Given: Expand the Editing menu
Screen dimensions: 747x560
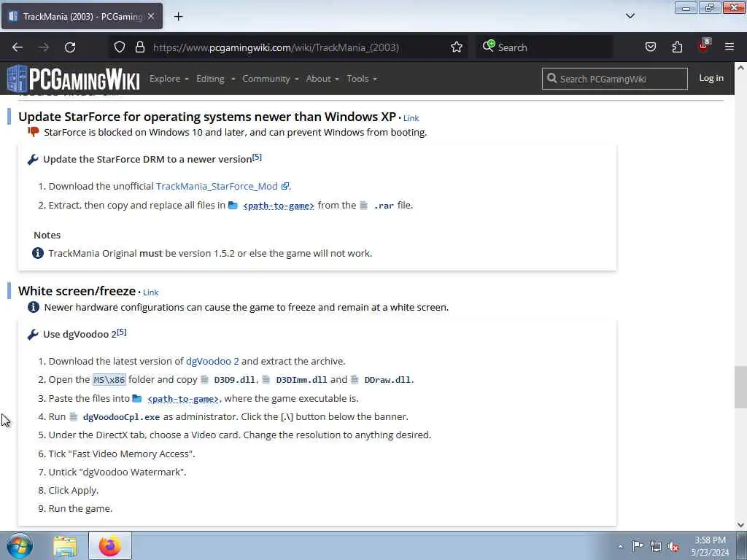Looking at the screenshot, I should 215,79.
